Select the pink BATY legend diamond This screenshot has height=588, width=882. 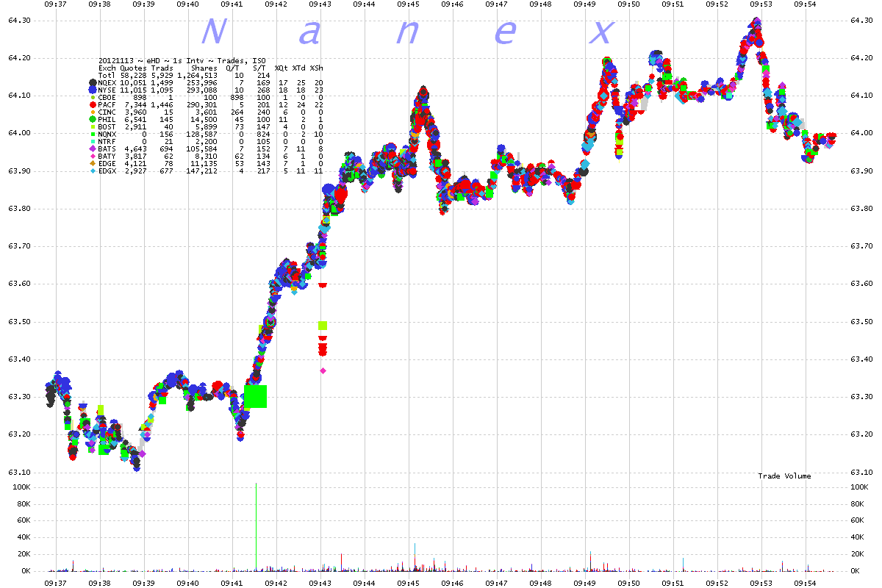92,156
